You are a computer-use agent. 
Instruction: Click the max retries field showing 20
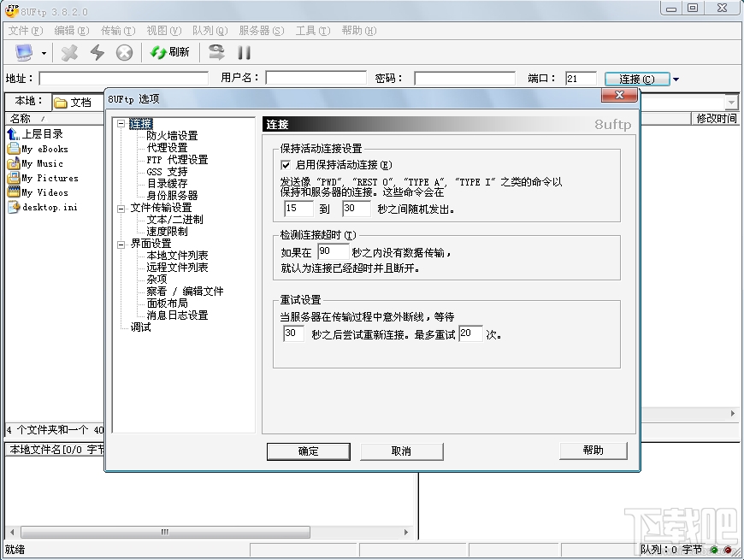(470, 333)
